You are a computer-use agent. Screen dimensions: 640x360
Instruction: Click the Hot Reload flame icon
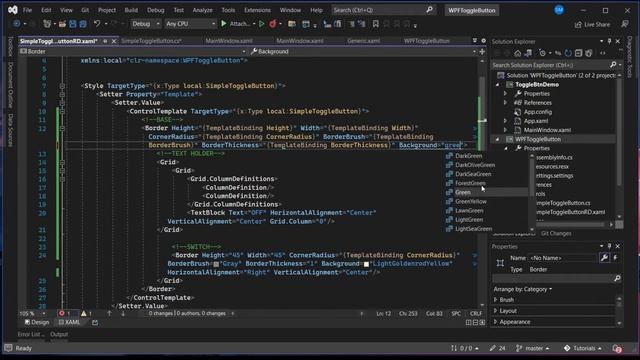(272, 24)
